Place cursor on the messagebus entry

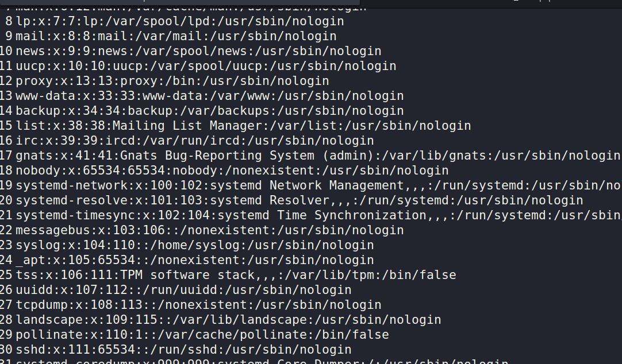[210, 230]
